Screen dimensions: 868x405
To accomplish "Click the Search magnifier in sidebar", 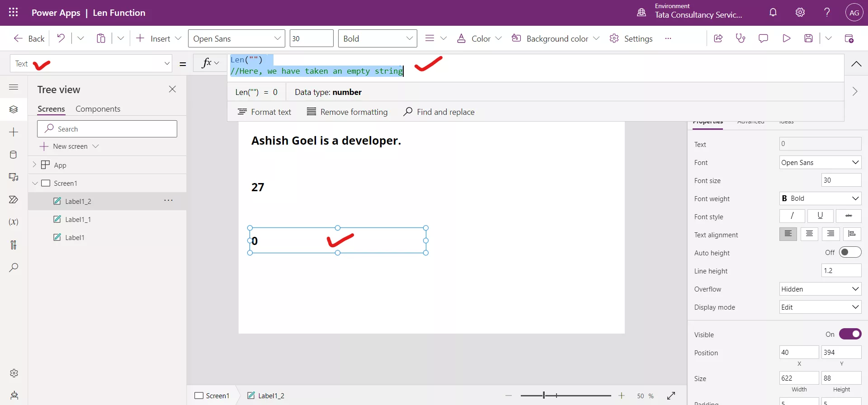I will click(14, 268).
